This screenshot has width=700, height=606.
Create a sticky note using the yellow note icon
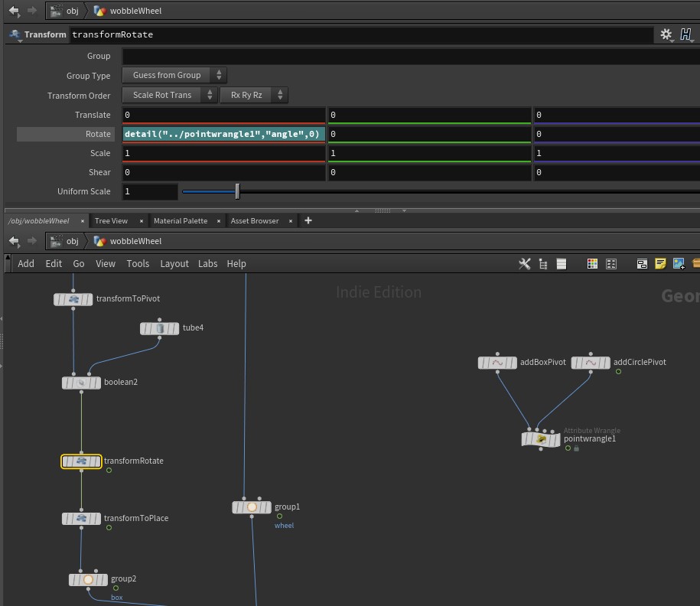[660, 264]
